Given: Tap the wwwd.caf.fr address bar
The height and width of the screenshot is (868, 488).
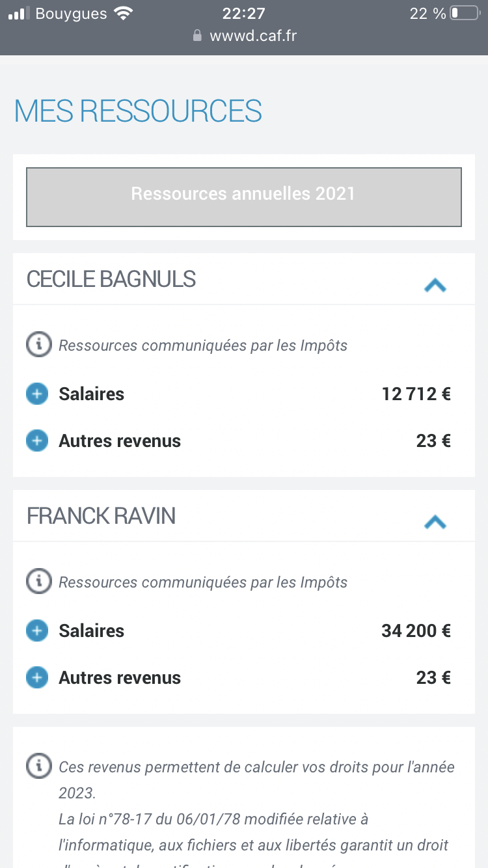Looking at the screenshot, I should pyautogui.click(x=252, y=36).
